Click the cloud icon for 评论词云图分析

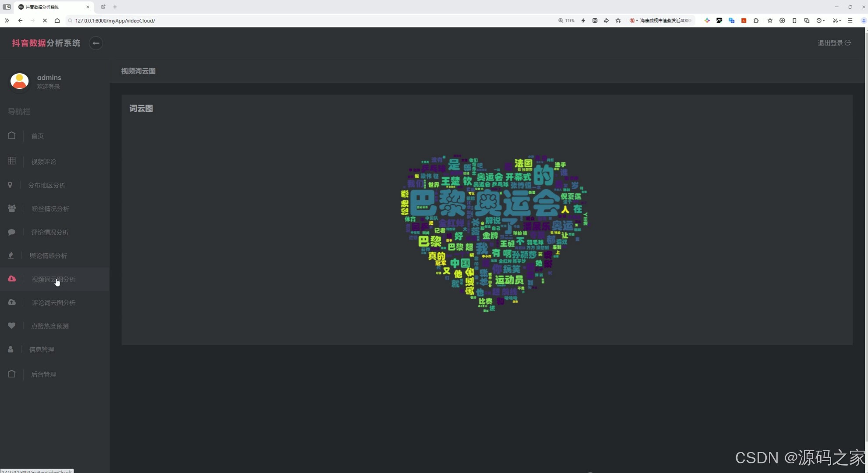[12, 302]
